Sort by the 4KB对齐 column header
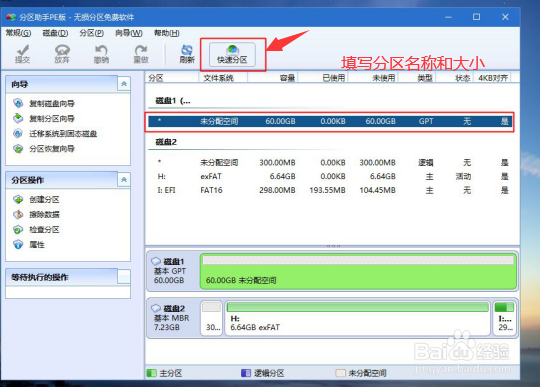Screen dimensions: 540x387 pos(493,78)
